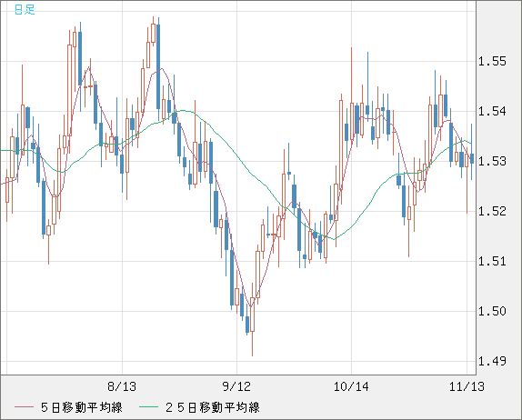Click the 9/12 date axis label

pos(236,386)
